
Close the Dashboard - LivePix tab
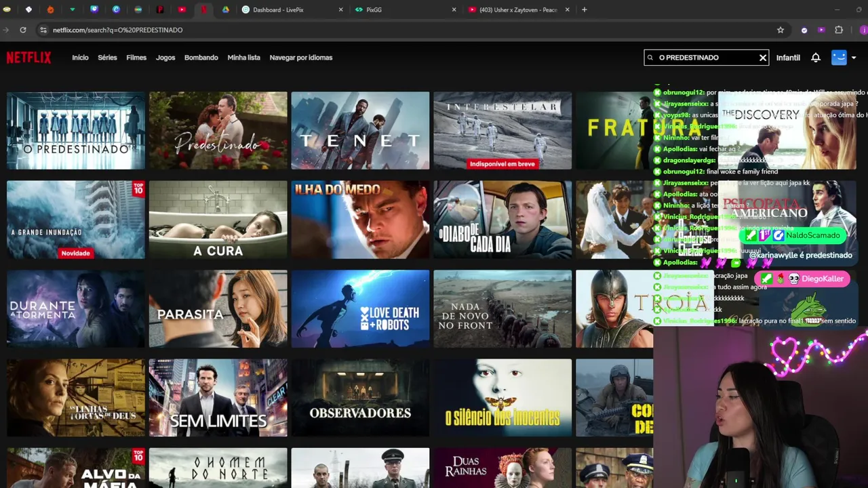click(x=340, y=9)
